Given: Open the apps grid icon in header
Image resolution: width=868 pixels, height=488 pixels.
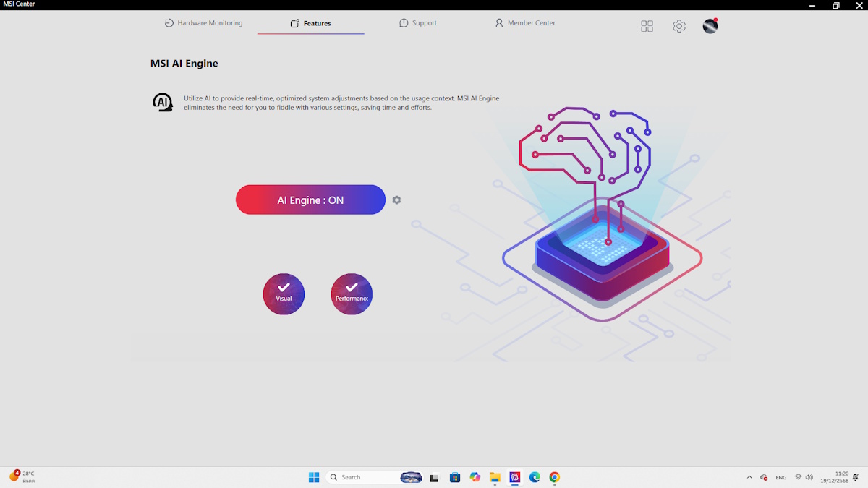Looking at the screenshot, I should [x=647, y=26].
